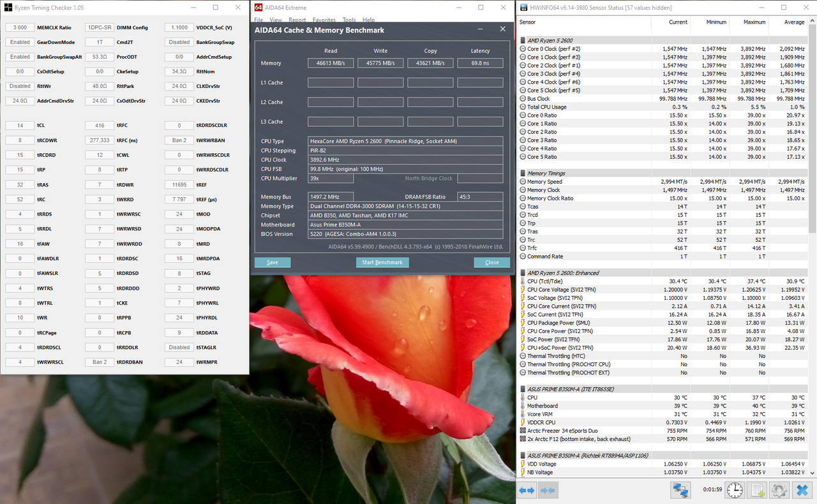Click the clock icon of the Core 0 Clock row
The height and width of the screenshot is (504, 817).
pyautogui.click(x=523, y=48)
